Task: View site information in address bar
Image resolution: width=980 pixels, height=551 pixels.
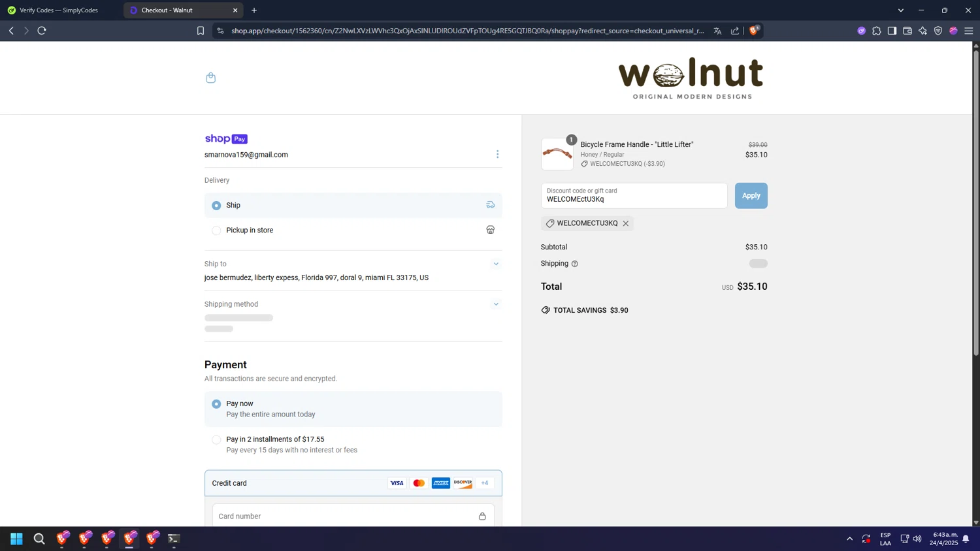Action: 220,31
